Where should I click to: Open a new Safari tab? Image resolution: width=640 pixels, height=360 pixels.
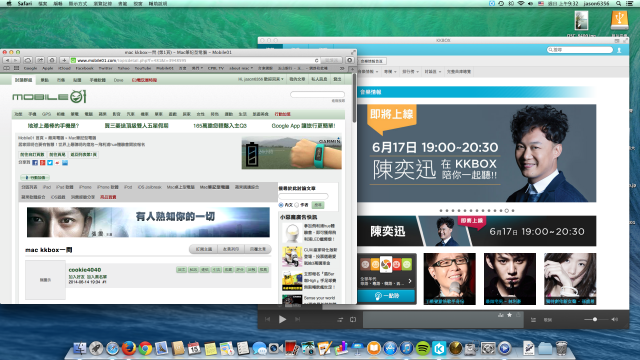point(352,69)
